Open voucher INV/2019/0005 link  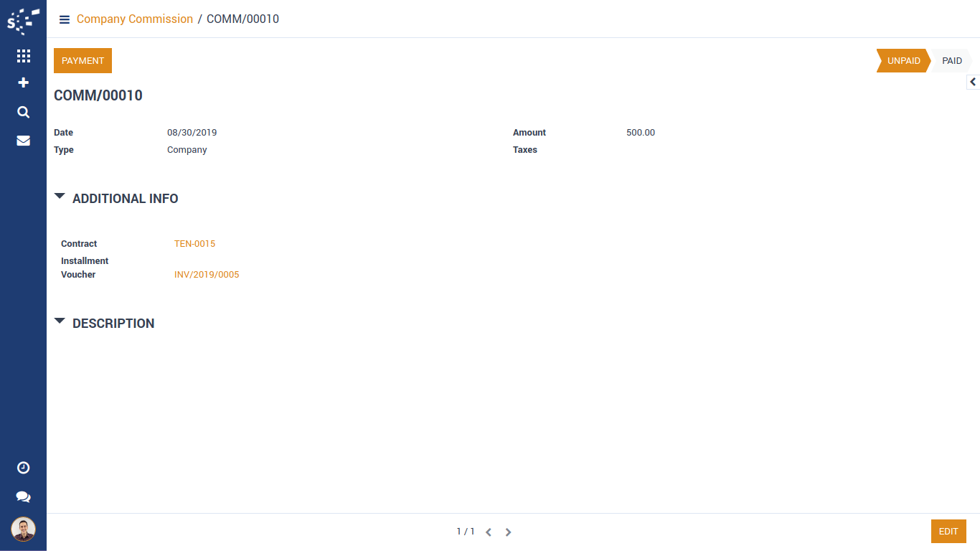[x=207, y=275]
